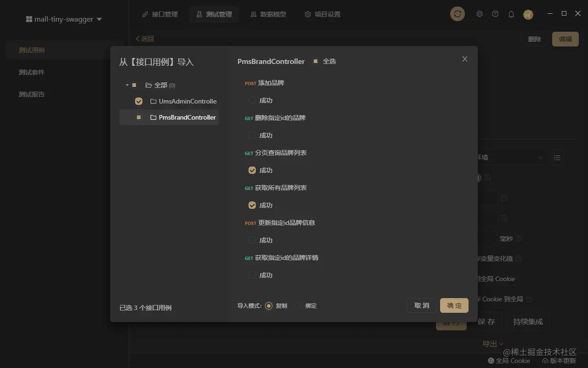Open the help question mark icon
The width and height of the screenshot is (588, 368).
coord(495,14)
